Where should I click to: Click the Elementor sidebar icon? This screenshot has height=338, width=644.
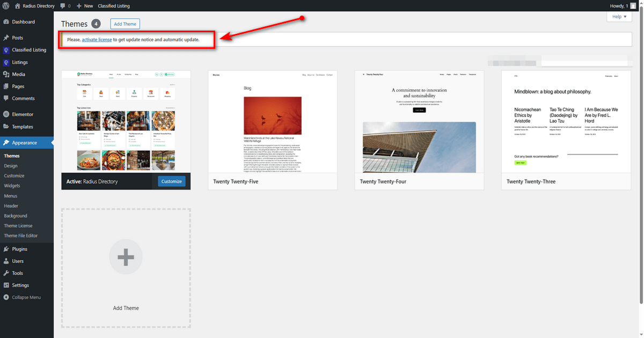click(x=6, y=114)
